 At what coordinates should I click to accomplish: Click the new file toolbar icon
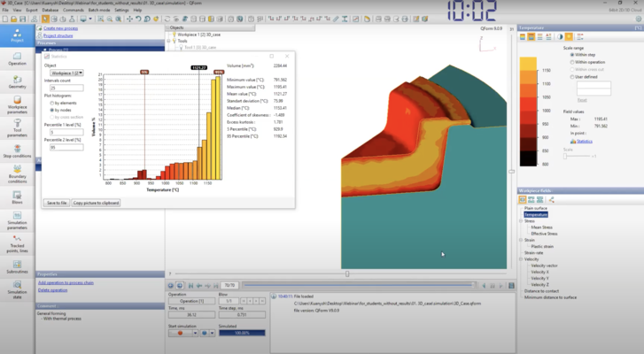[x=5, y=19]
